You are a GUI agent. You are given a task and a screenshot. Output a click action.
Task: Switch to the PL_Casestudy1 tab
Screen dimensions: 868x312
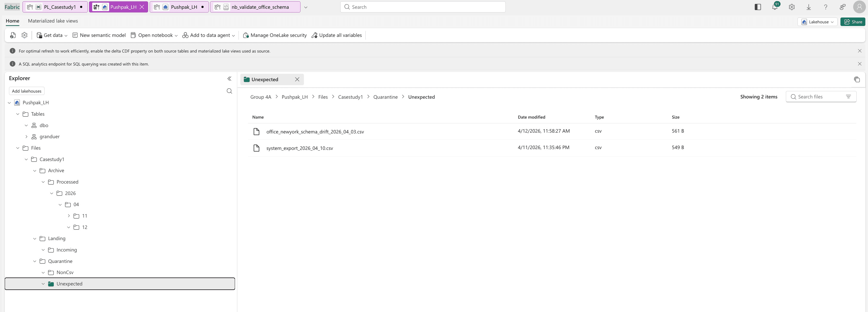coord(55,7)
